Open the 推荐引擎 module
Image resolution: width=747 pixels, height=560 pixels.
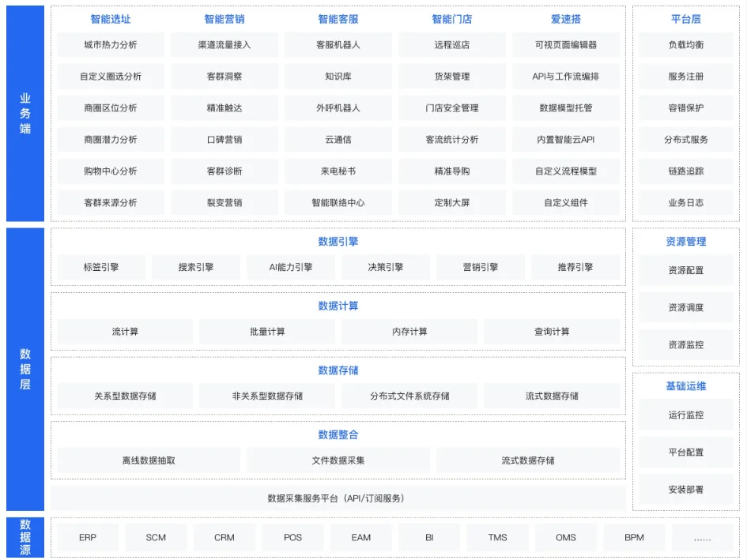(576, 267)
